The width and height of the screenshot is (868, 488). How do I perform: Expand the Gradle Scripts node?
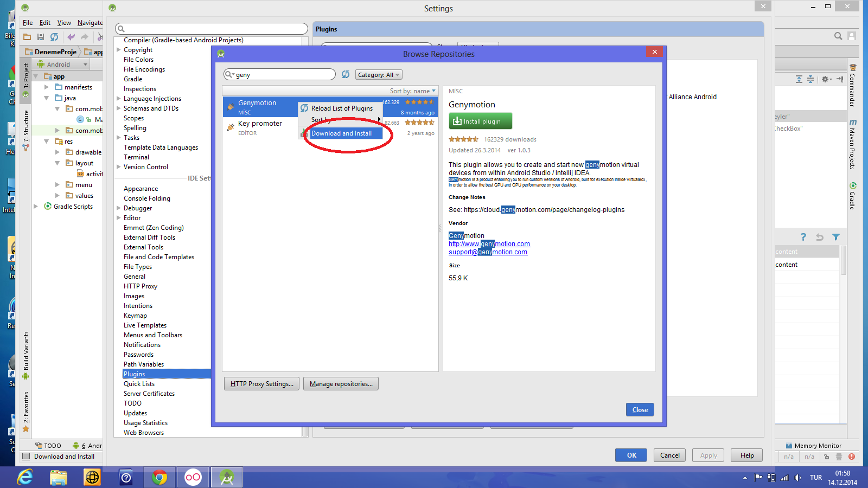(35, 207)
